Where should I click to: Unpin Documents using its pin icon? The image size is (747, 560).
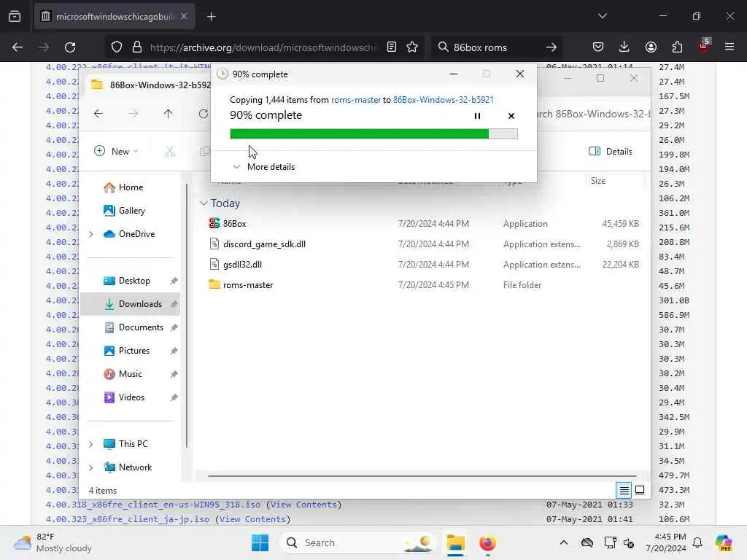pyautogui.click(x=174, y=327)
